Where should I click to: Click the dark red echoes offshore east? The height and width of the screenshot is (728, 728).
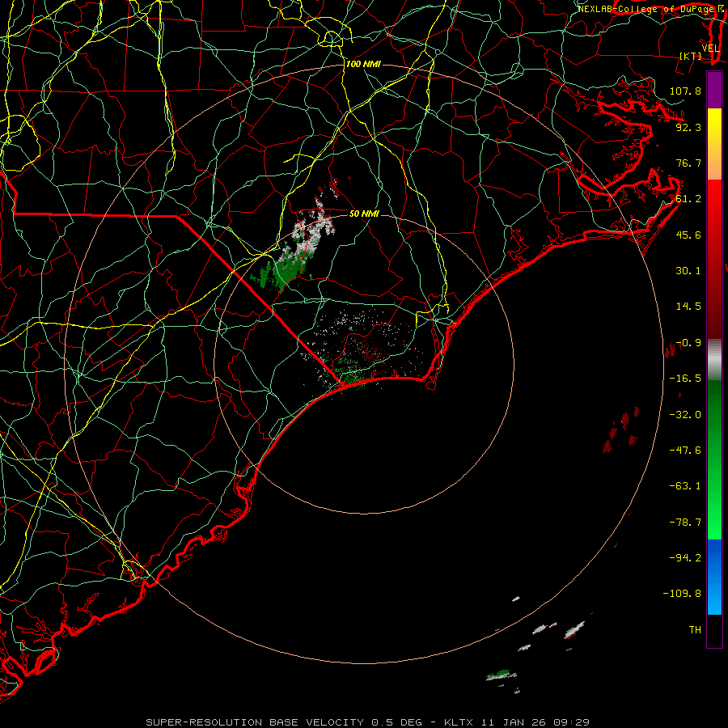tap(621, 430)
